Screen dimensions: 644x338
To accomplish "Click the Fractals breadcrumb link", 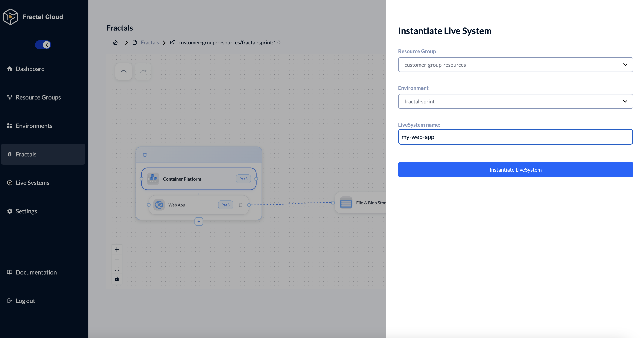I will (x=150, y=43).
